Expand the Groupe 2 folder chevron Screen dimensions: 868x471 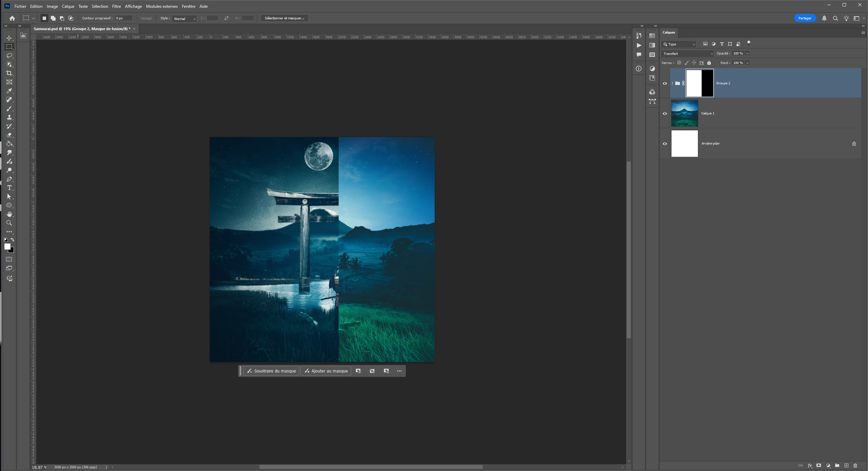pyautogui.click(x=672, y=83)
